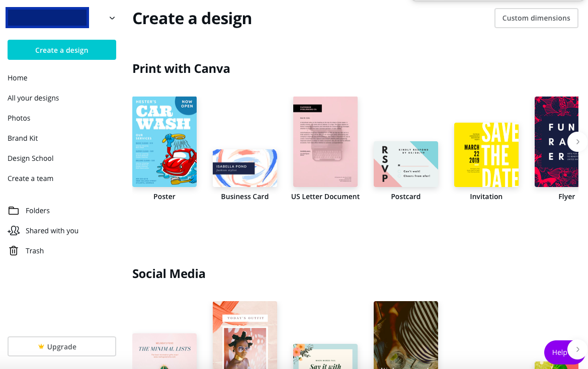Click the crown icon on Upgrade
Image resolution: width=588 pixels, height=369 pixels.
click(x=41, y=346)
